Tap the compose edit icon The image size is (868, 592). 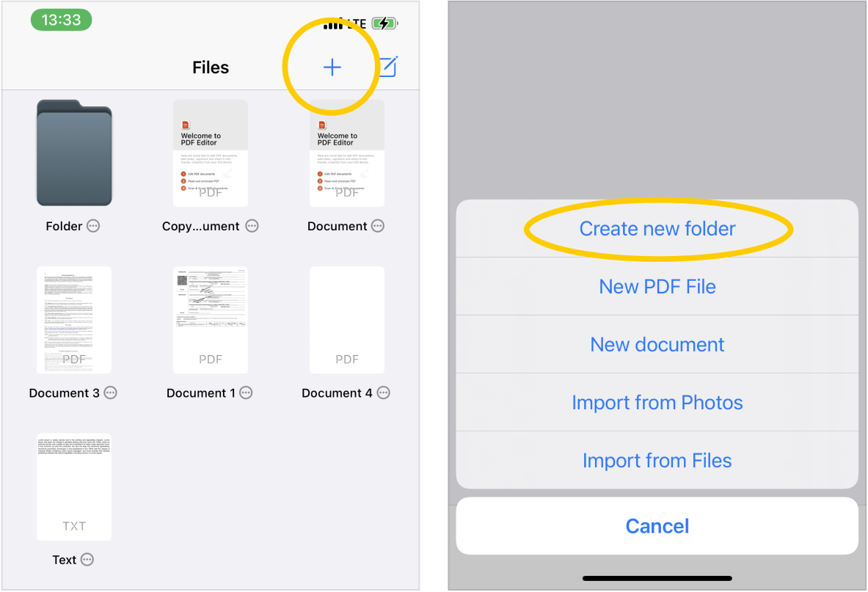pos(389,67)
